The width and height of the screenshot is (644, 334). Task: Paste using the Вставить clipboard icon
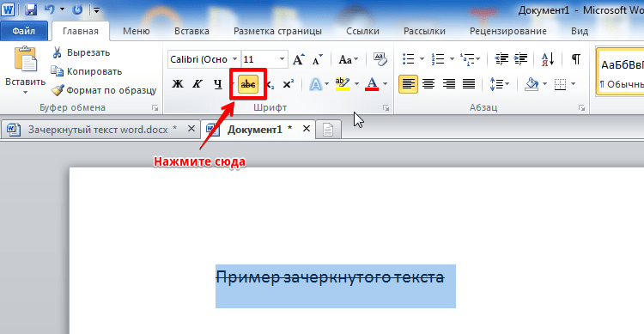click(x=26, y=58)
